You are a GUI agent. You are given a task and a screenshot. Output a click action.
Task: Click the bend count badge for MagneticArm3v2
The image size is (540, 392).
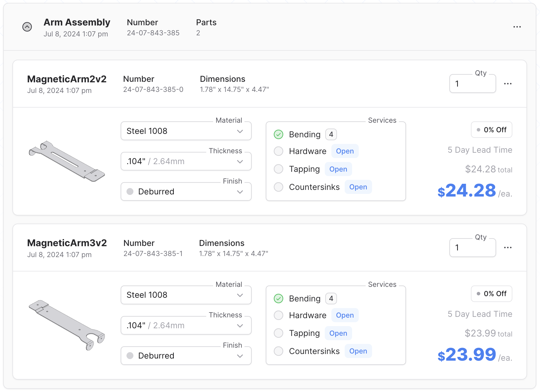point(331,299)
